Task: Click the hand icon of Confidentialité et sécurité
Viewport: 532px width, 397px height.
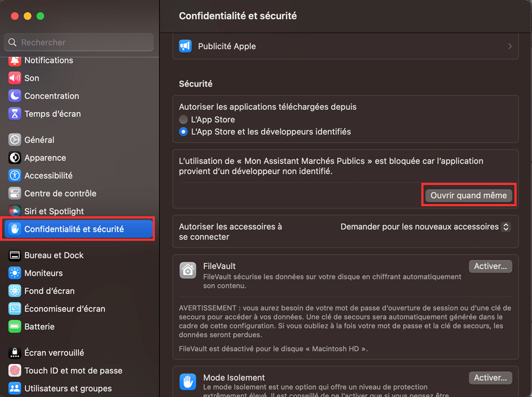Action: (14, 229)
